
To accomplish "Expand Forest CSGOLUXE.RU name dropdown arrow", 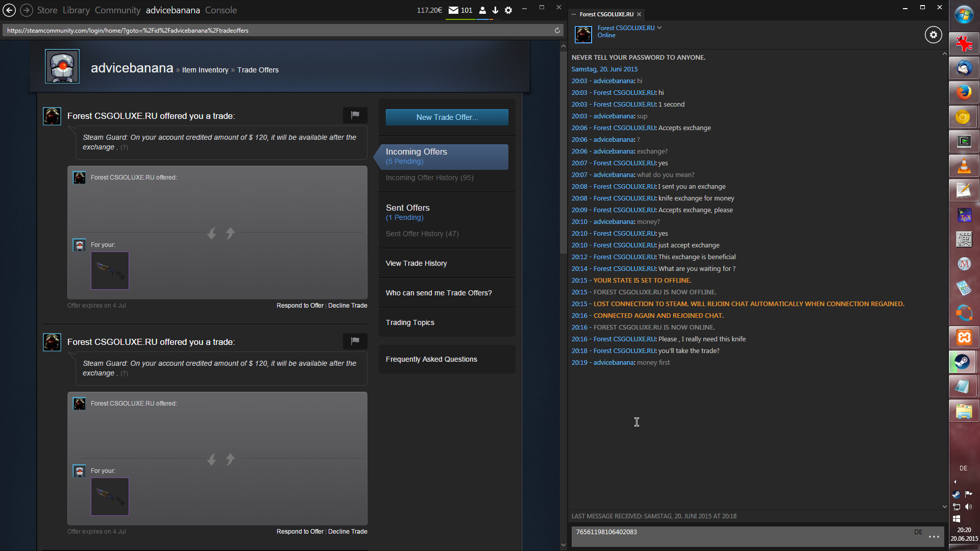I will click(659, 28).
